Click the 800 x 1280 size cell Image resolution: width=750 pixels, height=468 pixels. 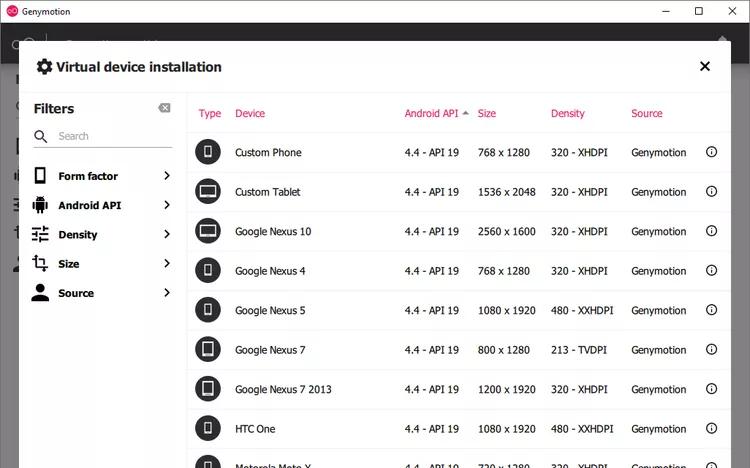click(x=504, y=350)
